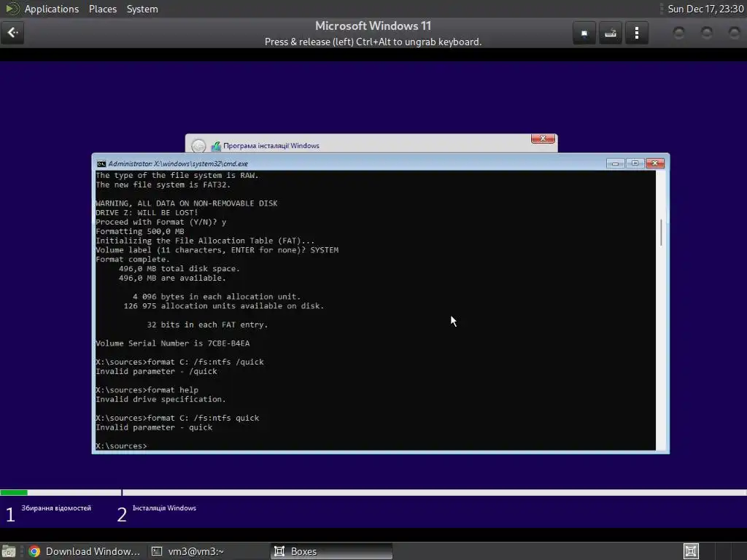
Task: Switch to Boxes taskbar item
Action: point(332,551)
